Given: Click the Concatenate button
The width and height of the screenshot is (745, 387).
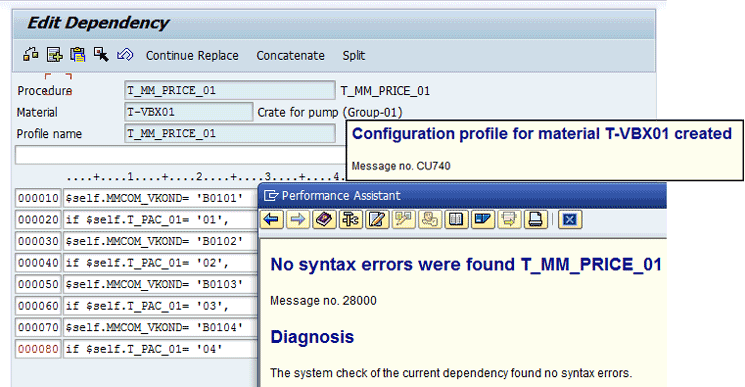Looking at the screenshot, I should [290, 56].
